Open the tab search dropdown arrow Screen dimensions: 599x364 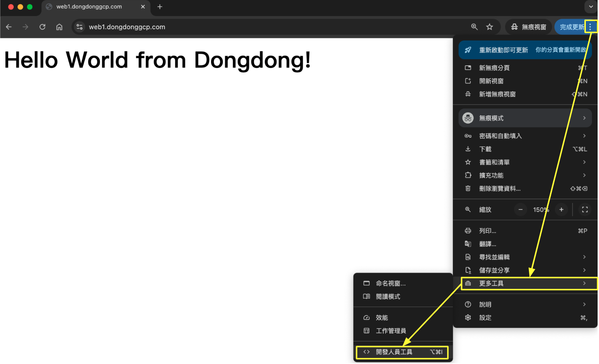591,7
